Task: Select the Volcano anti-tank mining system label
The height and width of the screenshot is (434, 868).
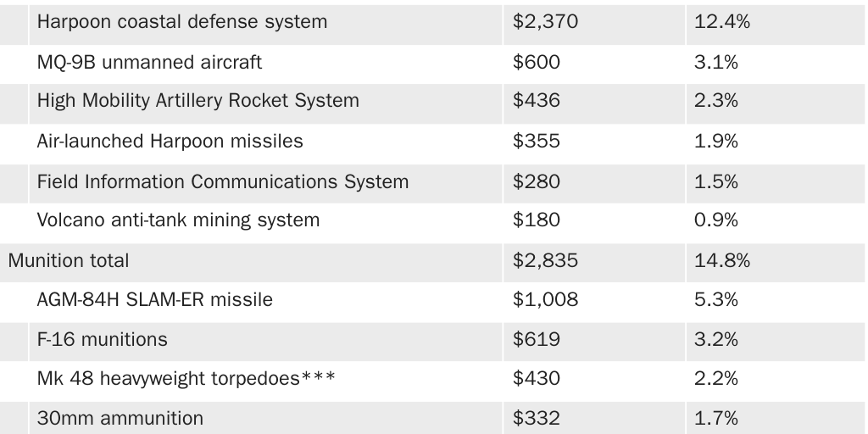Action: [178, 220]
